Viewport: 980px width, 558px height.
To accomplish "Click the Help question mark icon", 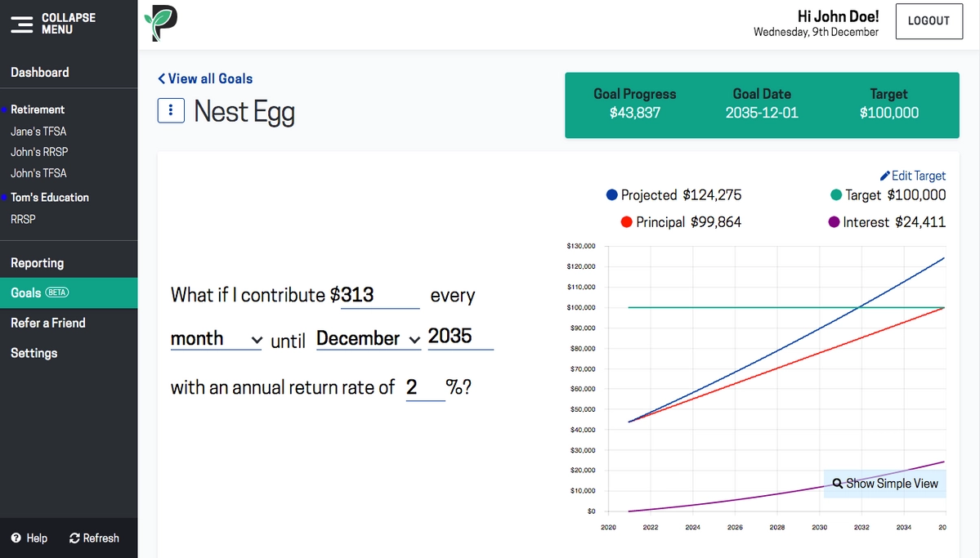I will coord(16,538).
